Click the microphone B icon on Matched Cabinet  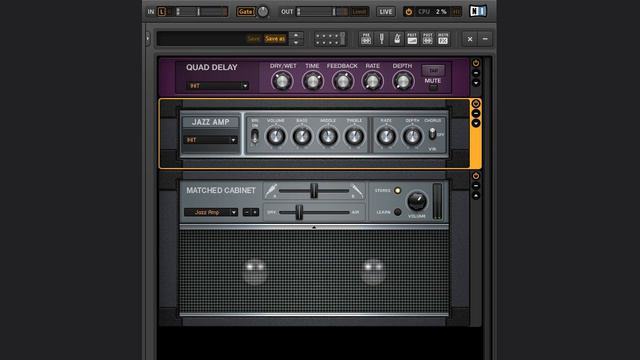coord(357,191)
